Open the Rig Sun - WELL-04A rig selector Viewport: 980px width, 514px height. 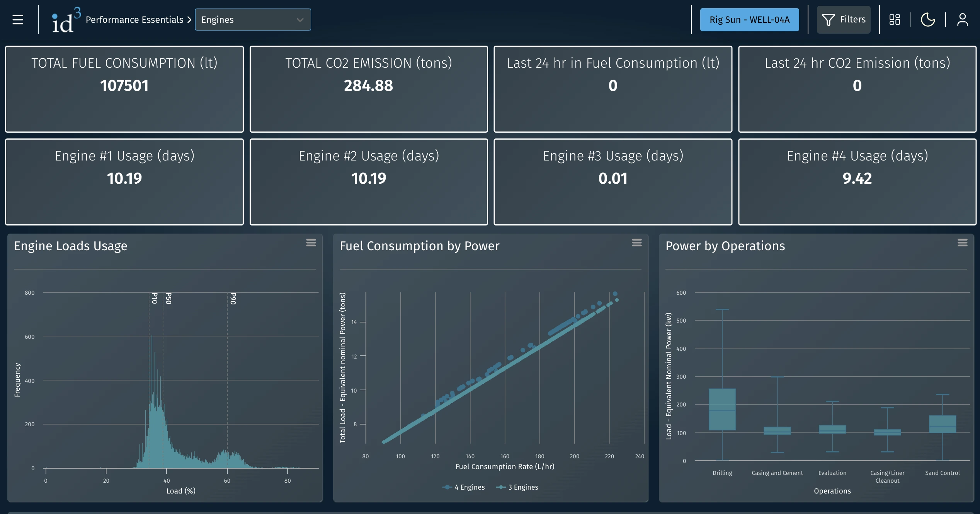click(x=749, y=19)
